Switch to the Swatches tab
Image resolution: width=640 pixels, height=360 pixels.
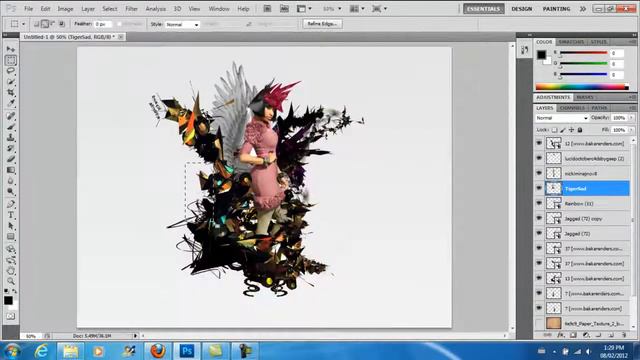click(x=571, y=42)
